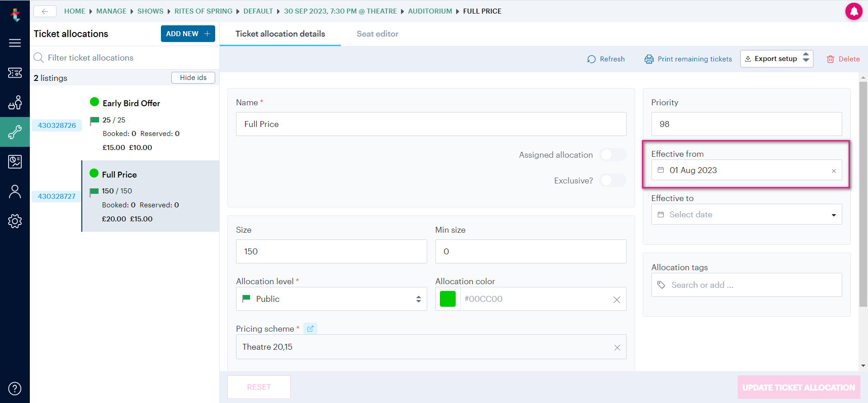Select the Early Bird Offer listing
This screenshot has width=868, height=403.
(x=151, y=125)
